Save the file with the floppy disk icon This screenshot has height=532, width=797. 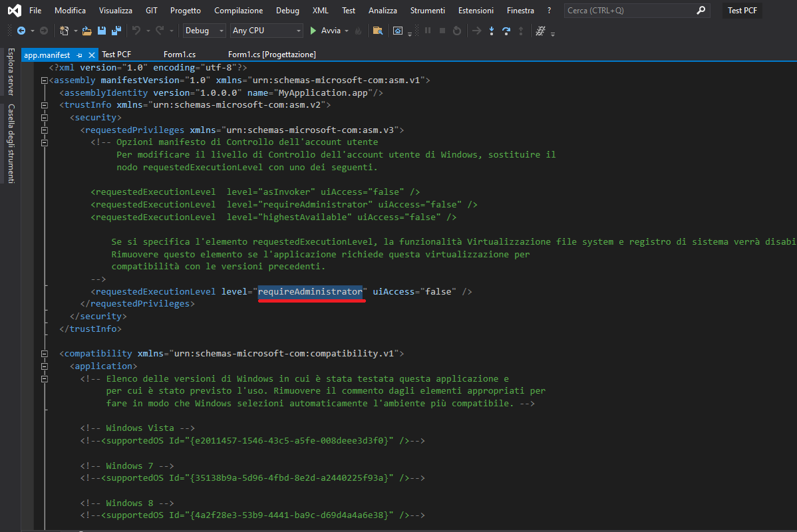coord(102,31)
